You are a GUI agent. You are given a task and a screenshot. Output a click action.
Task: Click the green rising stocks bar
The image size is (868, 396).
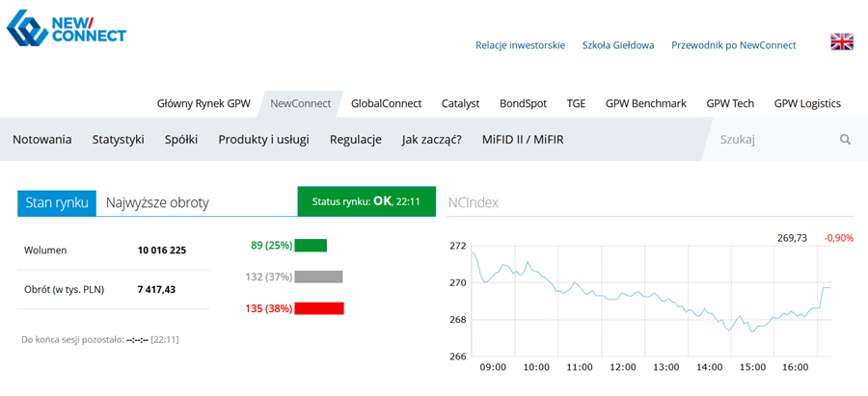311,245
